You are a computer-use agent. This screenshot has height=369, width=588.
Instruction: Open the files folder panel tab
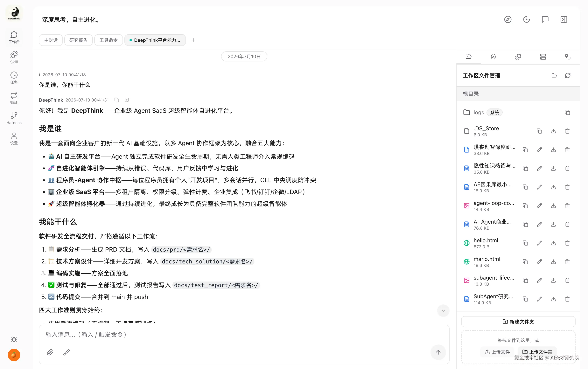pyautogui.click(x=468, y=57)
